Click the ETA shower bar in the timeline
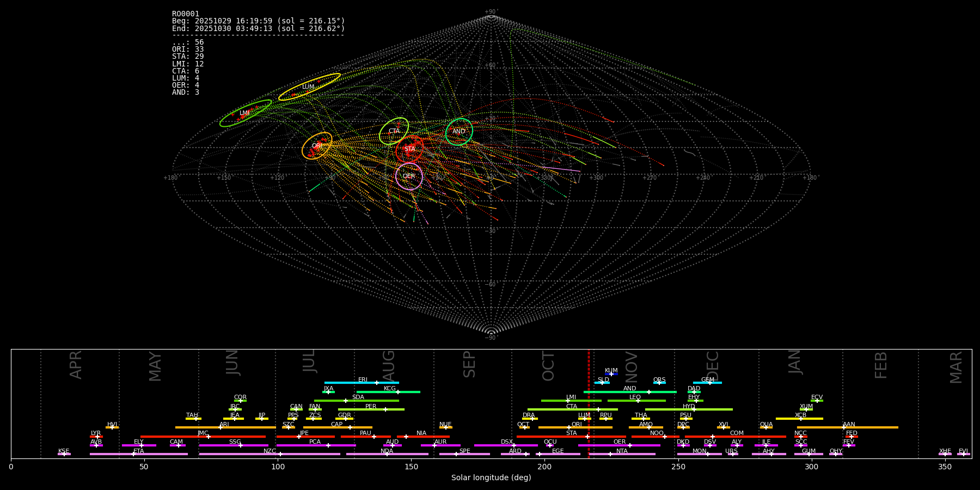The height and width of the screenshot is (490, 980). (138, 454)
